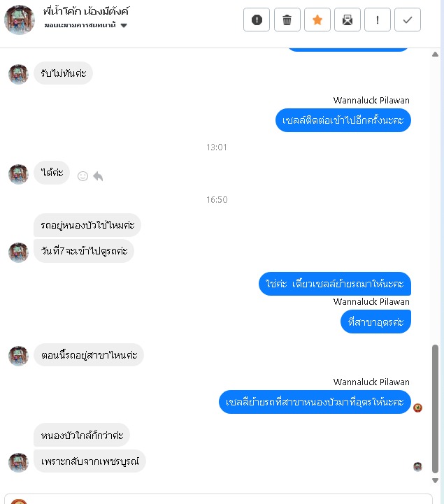Mark conversation done with the checkmark button
Viewport: 444px width, 504px height.
[x=408, y=20]
